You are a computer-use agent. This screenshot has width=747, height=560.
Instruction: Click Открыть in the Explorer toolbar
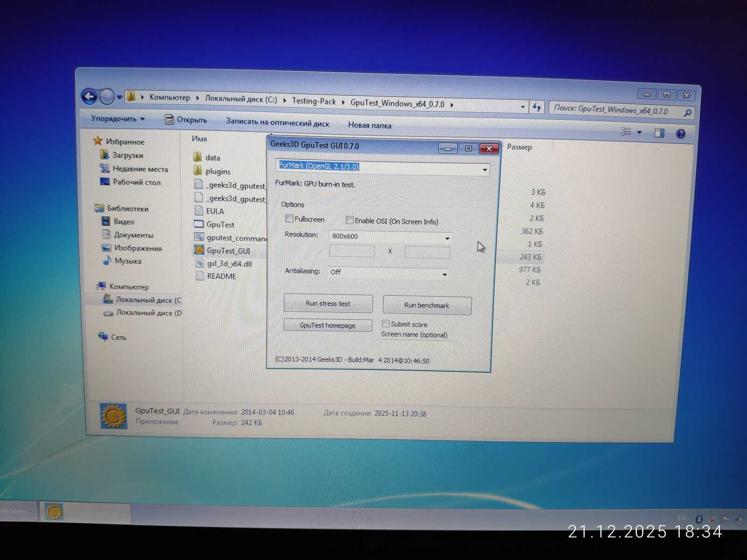(x=186, y=120)
